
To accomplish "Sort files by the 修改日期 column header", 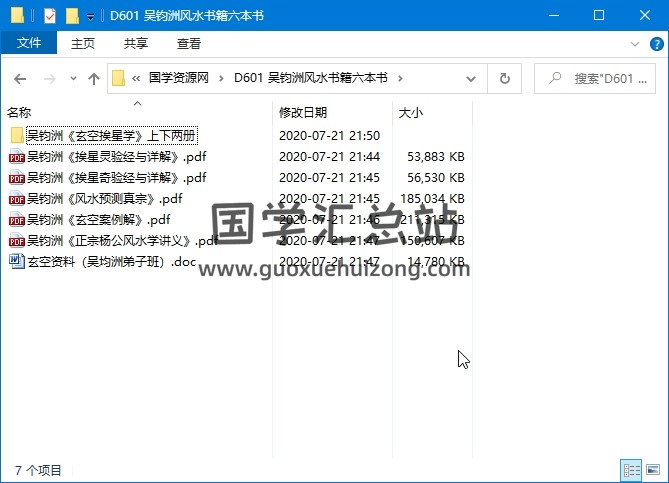I will tap(303, 113).
